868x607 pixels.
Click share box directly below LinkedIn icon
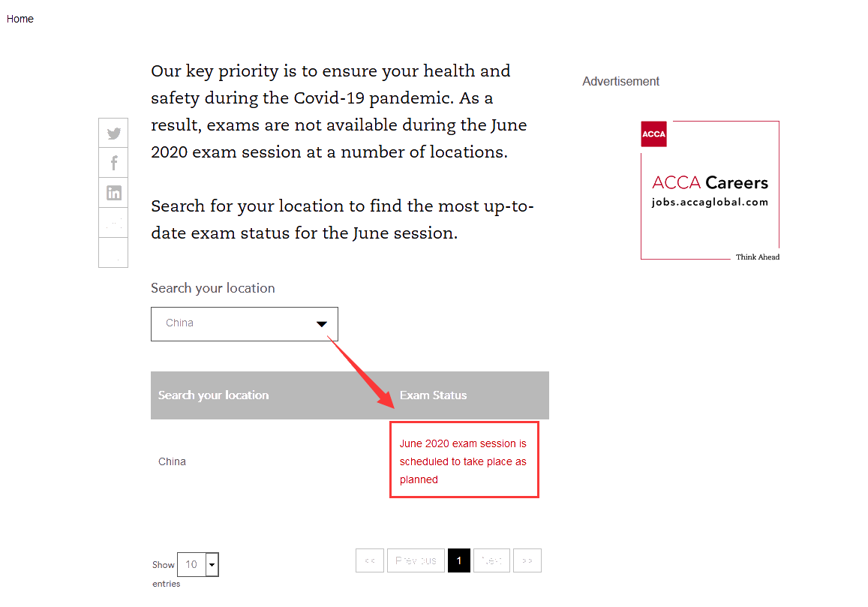(113, 223)
